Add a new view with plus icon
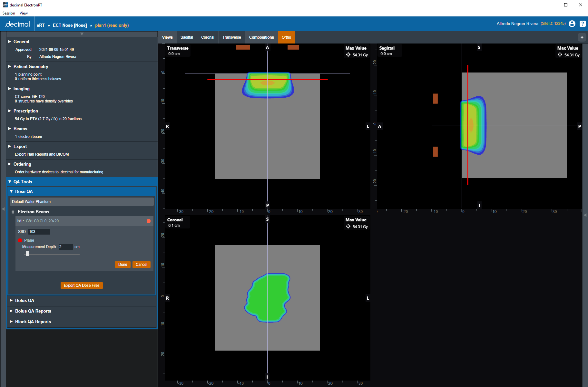588x387 pixels. 582,37
